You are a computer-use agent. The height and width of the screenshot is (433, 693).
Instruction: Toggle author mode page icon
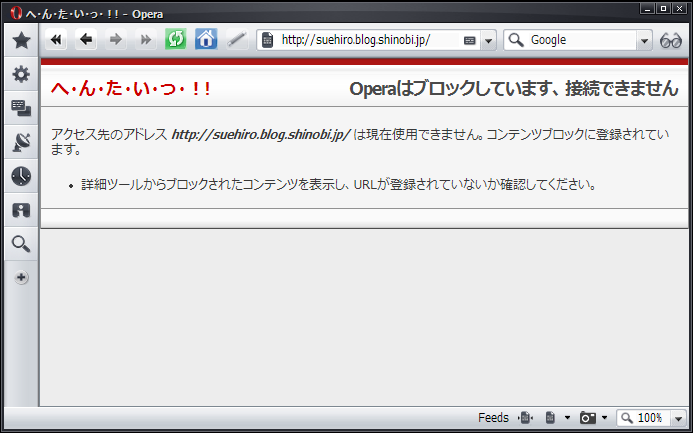coord(550,418)
